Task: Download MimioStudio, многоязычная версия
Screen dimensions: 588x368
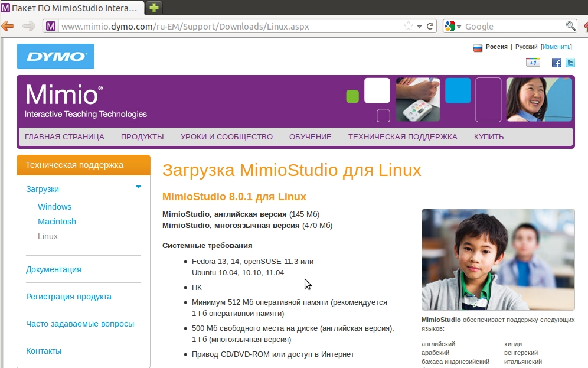Action: [231, 226]
